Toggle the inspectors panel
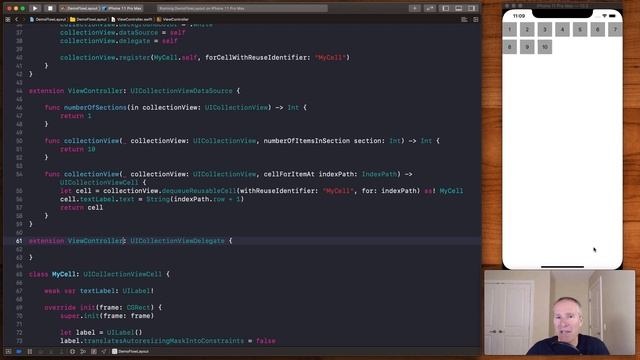The width and height of the screenshot is (640, 360). click(472, 8)
